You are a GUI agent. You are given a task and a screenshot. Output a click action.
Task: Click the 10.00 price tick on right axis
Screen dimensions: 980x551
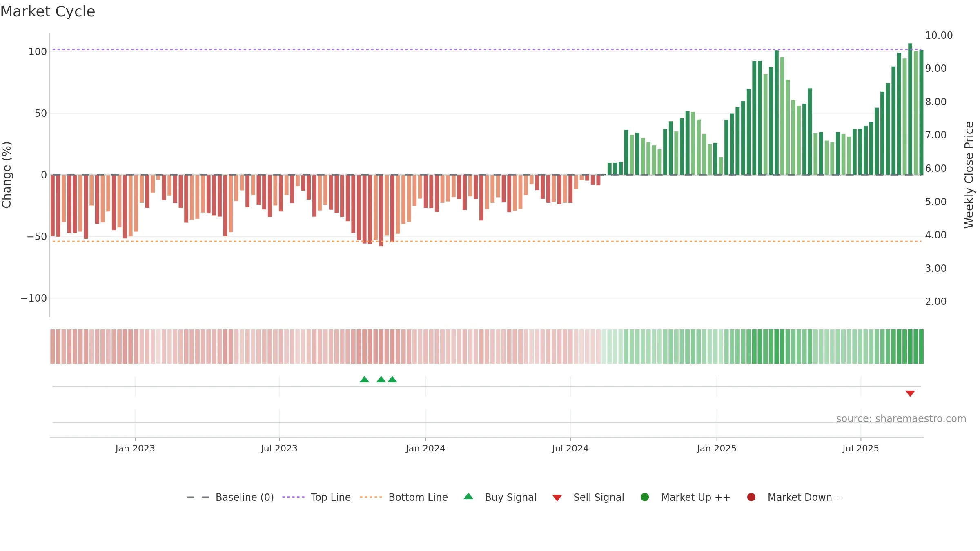[939, 36]
